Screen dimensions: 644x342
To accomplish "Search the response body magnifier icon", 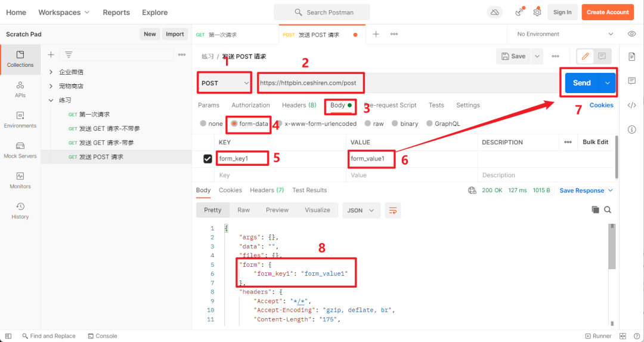I will 608,210.
